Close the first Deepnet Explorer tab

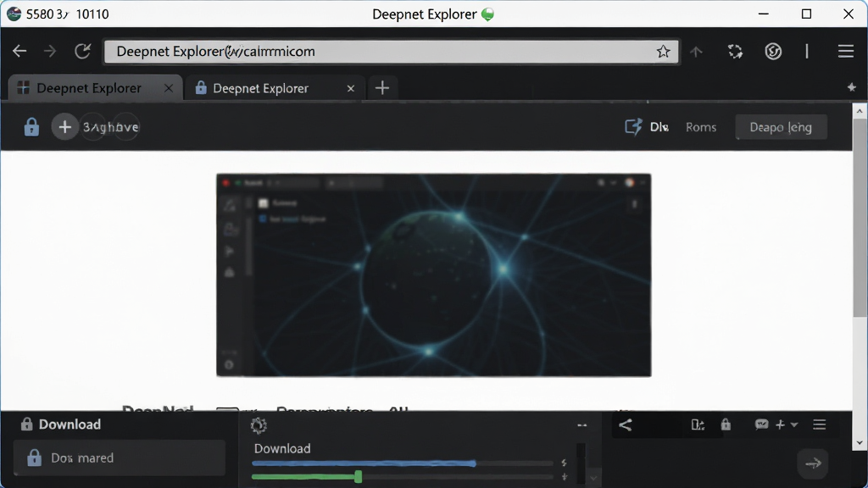pyautogui.click(x=169, y=88)
